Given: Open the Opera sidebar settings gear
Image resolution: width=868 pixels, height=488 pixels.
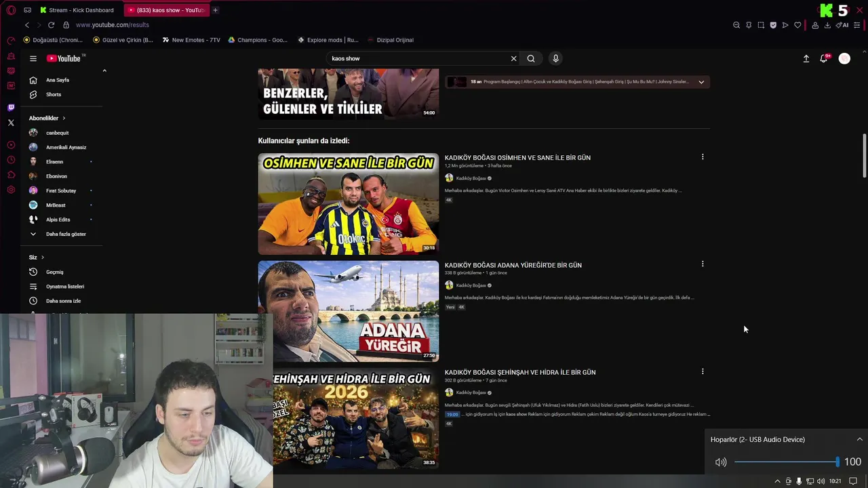Looking at the screenshot, I should coord(11,190).
